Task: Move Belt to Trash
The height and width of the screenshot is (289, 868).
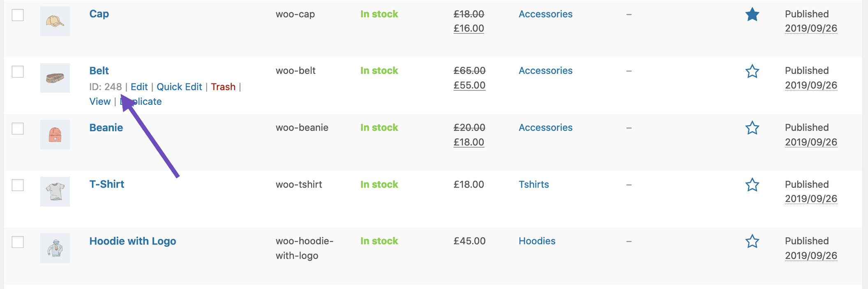Action: pyautogui.click(x=223, y=87)
